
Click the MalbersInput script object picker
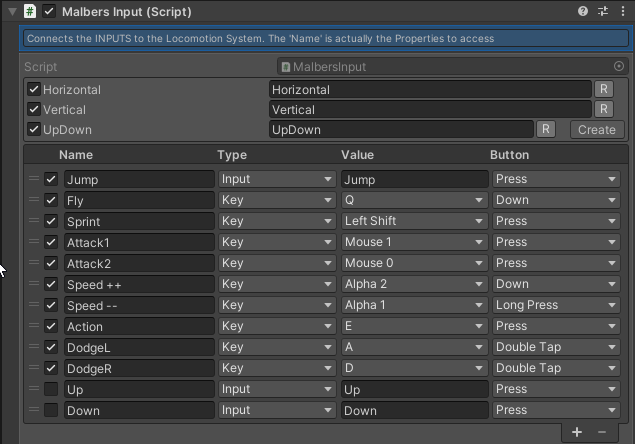[x=619, y=66]
